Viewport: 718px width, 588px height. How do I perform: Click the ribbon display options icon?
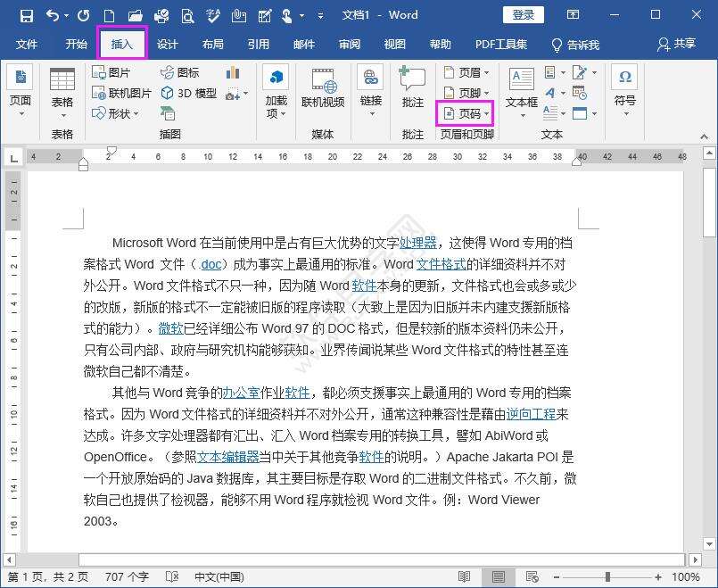[x=573, y=14]
